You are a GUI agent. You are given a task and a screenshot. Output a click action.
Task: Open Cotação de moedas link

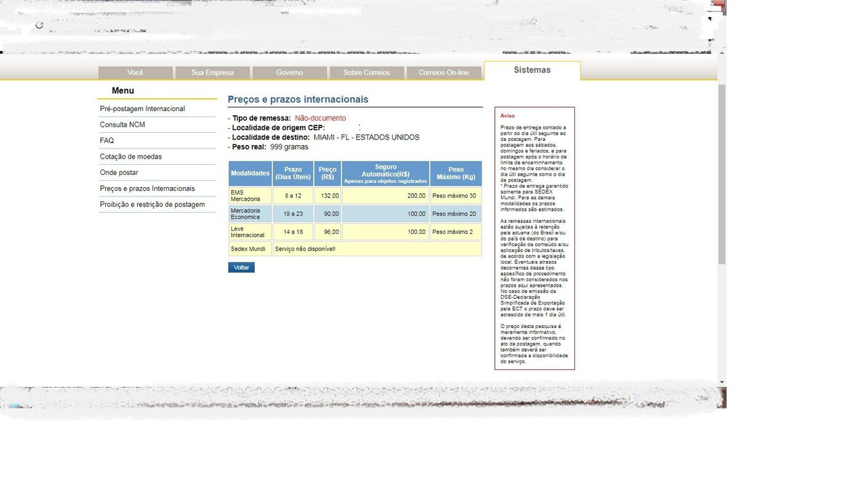[x=131, y=157]
